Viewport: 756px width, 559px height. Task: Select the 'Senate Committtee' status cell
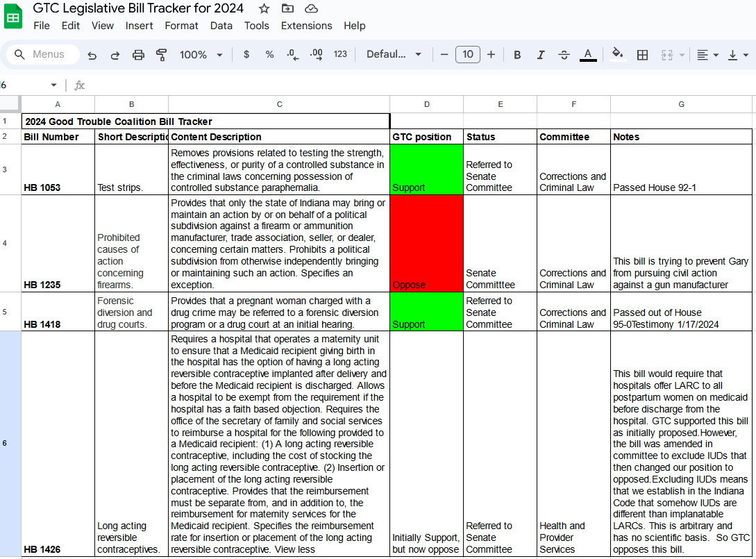pyautogui.click(x=500, y=244)
